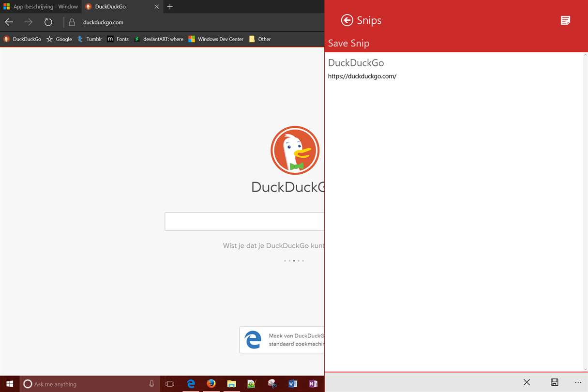Open the Windows Dev Center bookmark
Image resolution: width=588 pixels, height=392 pixels.
(x=216, y=39)
